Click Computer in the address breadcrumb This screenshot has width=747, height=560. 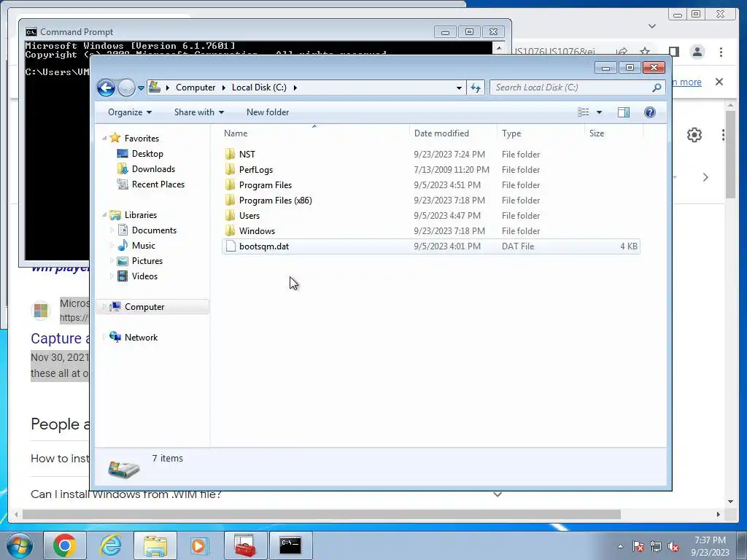(x=196, y=87)
